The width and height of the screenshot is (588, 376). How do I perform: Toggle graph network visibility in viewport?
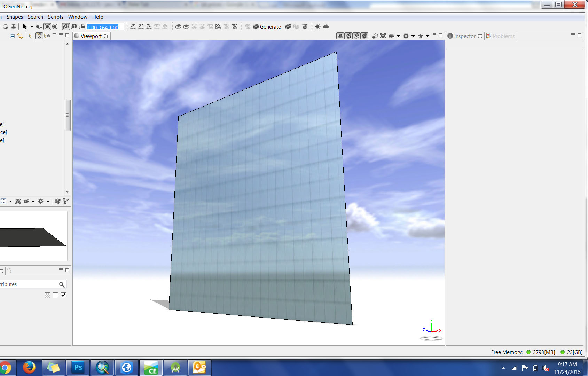click(348, 36)
